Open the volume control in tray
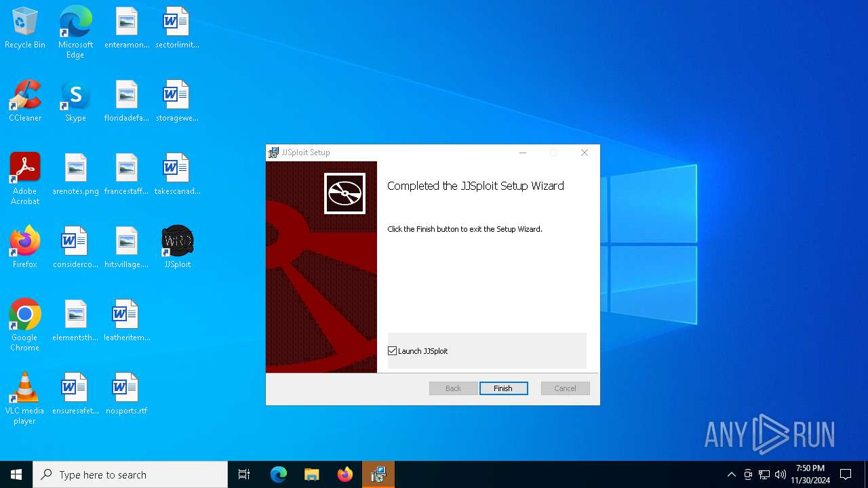868x488 pixels. point(781,474)
